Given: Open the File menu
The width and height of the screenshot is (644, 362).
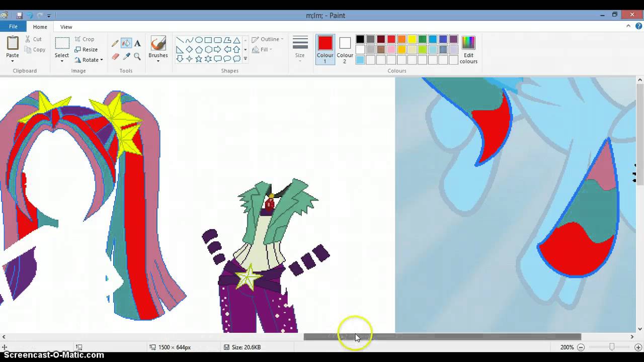Looking at the screenshot, I should click(x=13, y=27).
